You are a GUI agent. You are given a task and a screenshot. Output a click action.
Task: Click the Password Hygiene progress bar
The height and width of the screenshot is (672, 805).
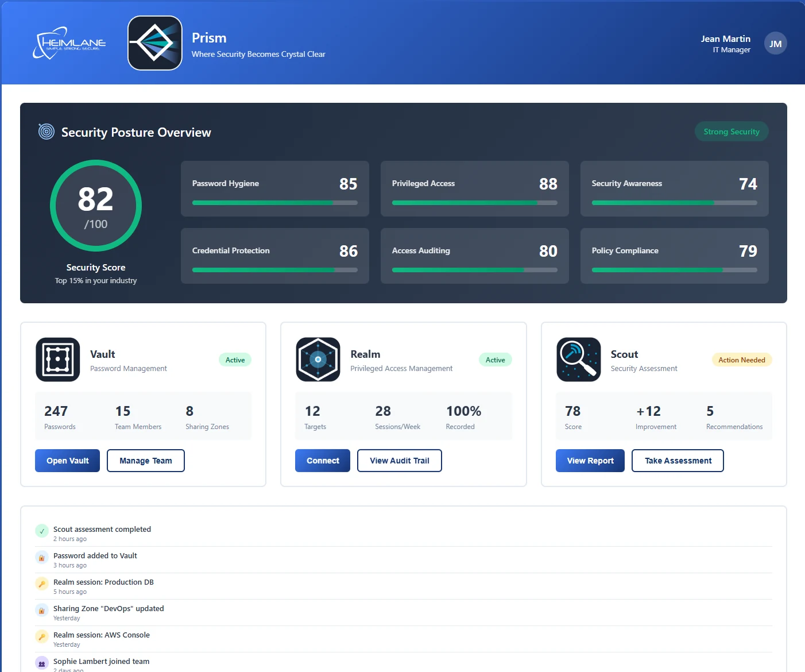click(275, 203)
